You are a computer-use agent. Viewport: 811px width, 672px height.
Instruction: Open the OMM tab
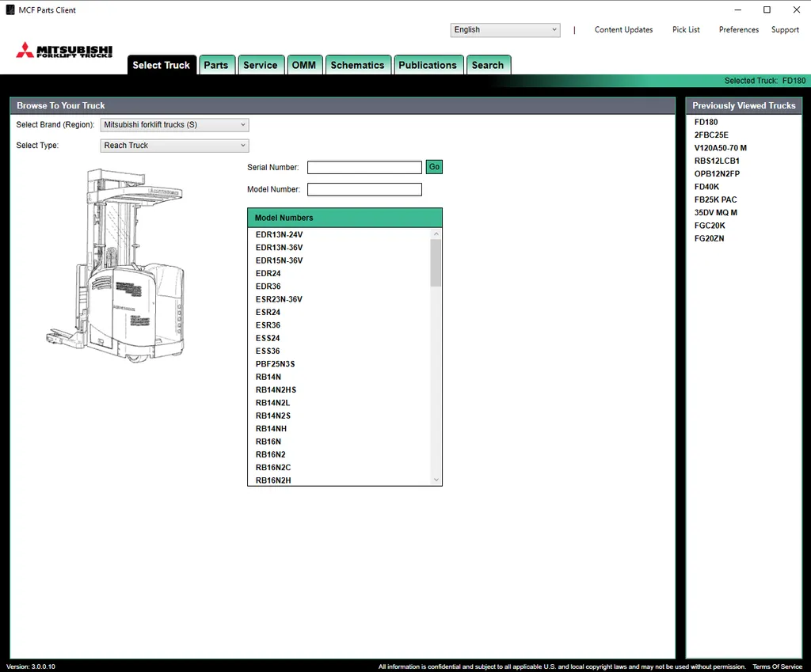pos(304,65)
